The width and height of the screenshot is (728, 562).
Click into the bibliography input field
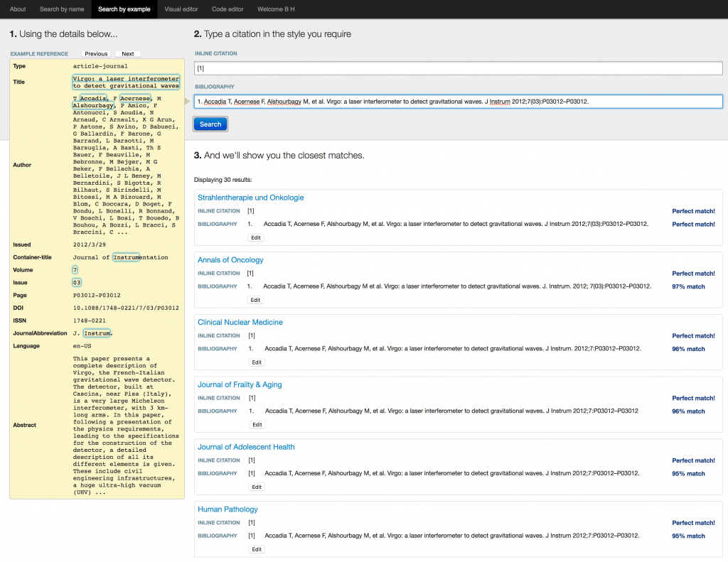tap(458, 101)
